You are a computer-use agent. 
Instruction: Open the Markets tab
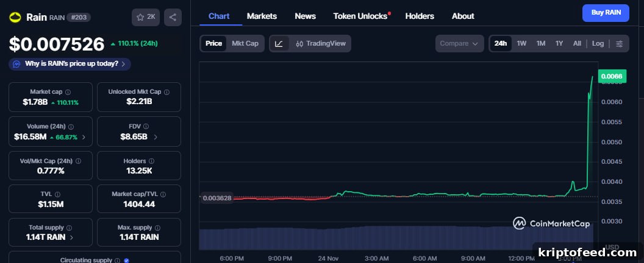pyautogui.click(x=262, y=16)
